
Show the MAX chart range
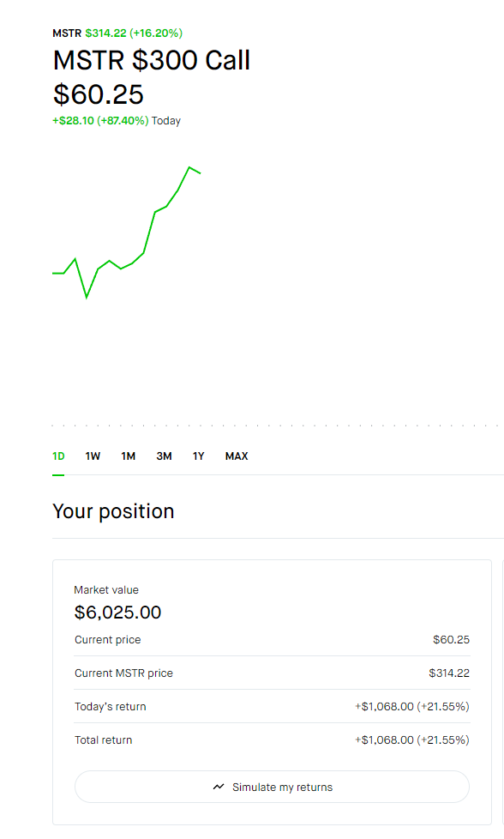pos(237,456)
